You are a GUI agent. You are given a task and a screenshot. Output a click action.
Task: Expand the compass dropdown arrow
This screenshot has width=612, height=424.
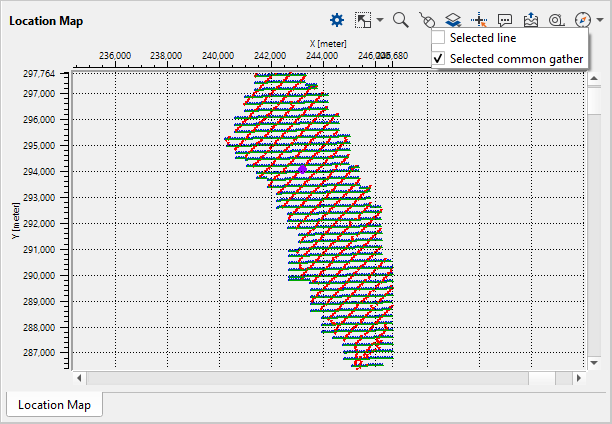(599, 20)
